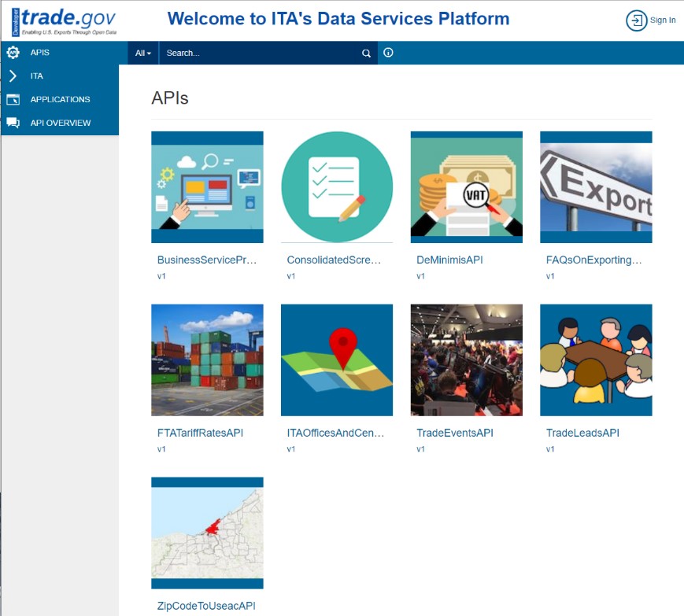
Task: Click the Consolidated Screening checklist thumbnail
Action: (337, 187)
